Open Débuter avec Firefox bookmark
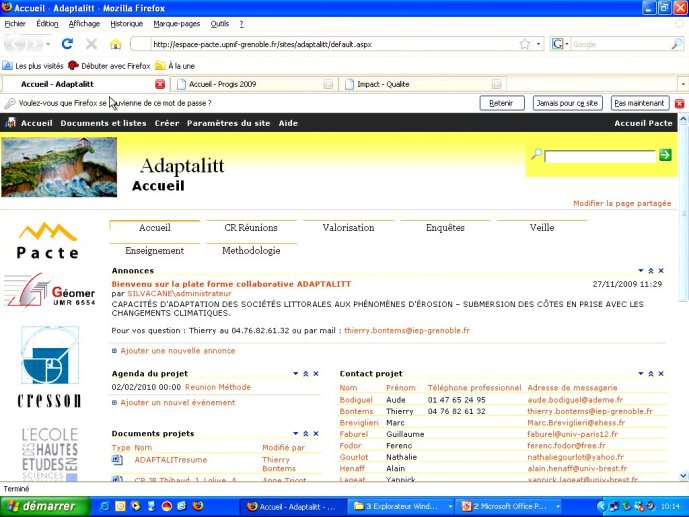Image resolution: width=689 pixels, height=517 pixels. coord(109,66)
